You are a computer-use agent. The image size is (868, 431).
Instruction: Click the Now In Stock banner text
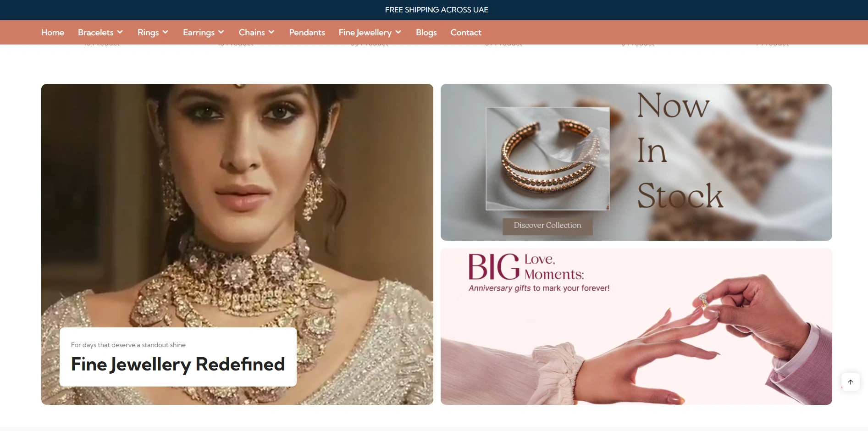[x=679, y=150]
